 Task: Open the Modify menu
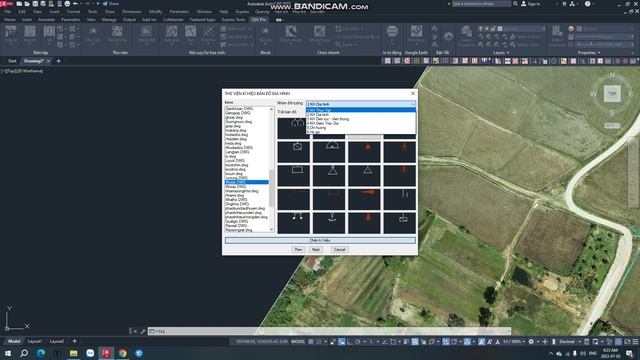pyautogui.click(x=155, y=11)
